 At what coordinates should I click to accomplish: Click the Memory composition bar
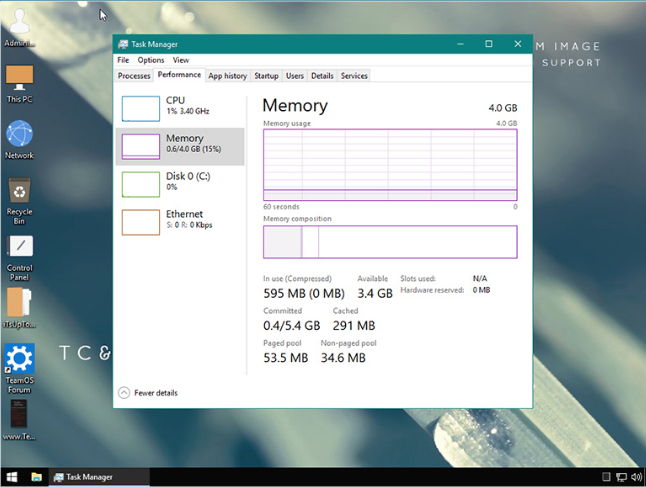coord(390,242)
